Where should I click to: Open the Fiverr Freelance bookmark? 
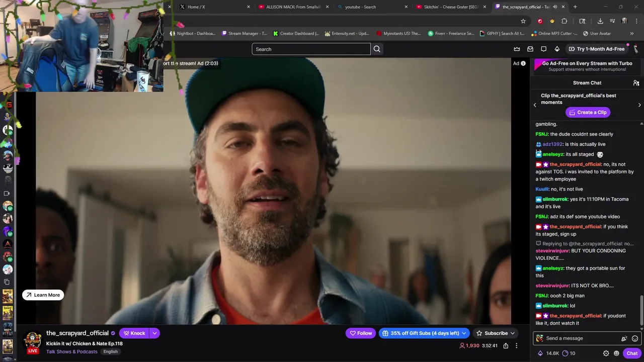(x=451, y=34)
